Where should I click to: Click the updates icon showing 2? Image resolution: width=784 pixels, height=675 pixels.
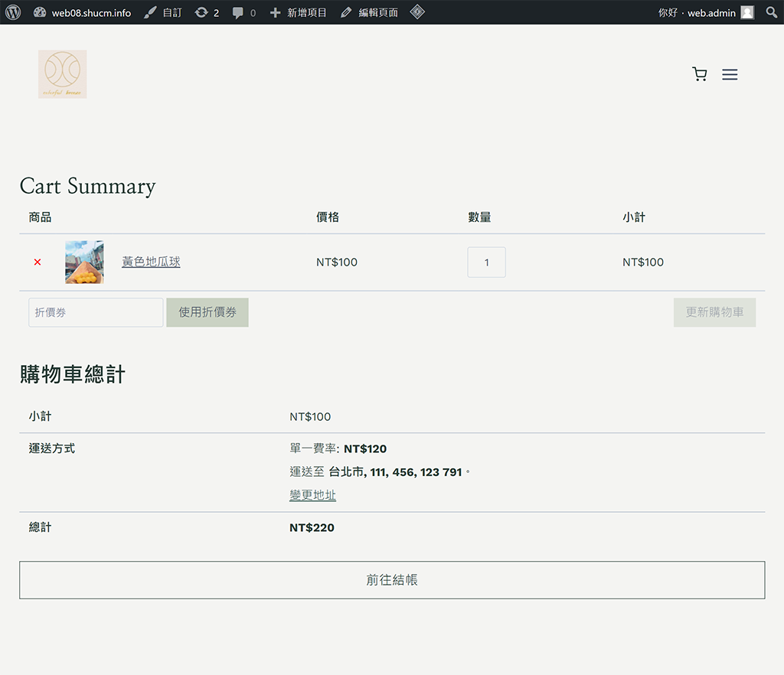pos(207,12)
